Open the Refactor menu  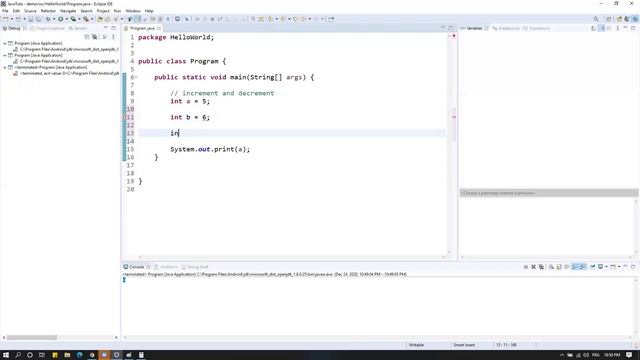coord(48,11)
